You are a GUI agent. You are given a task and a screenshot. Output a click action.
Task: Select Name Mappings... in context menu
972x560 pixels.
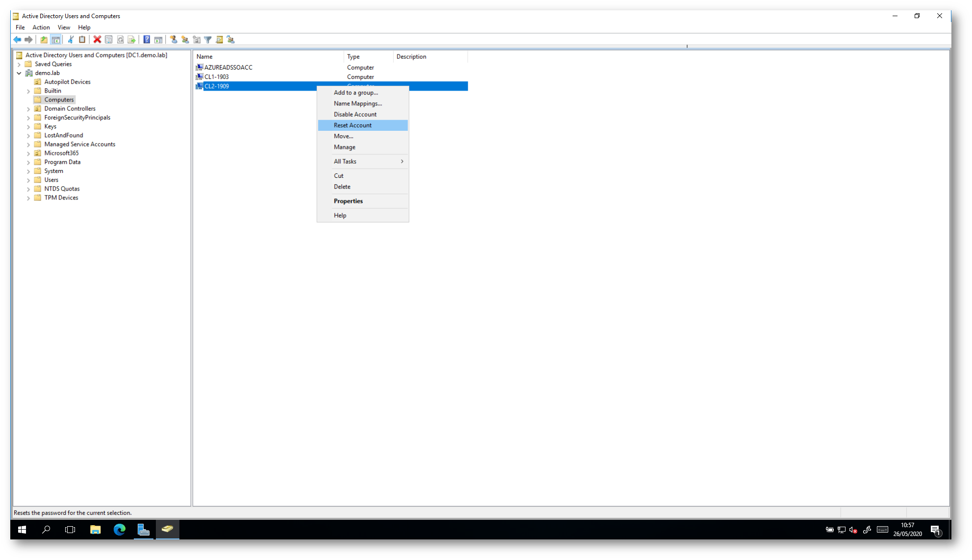click(363, 103)
